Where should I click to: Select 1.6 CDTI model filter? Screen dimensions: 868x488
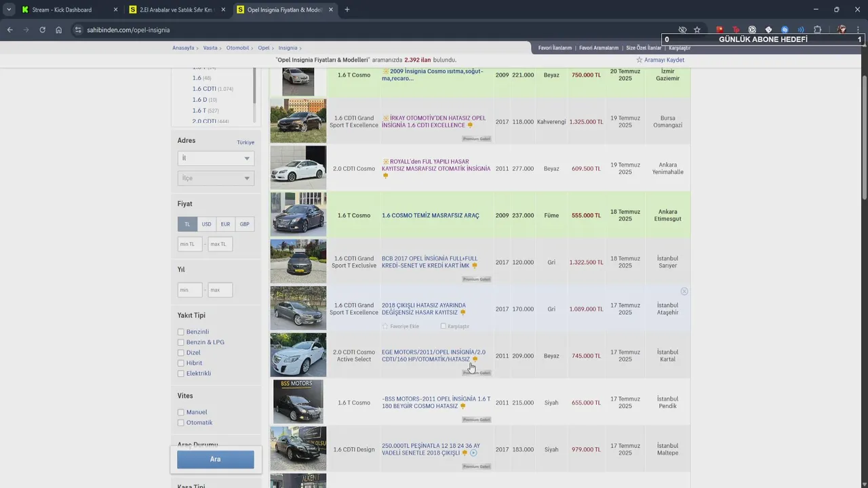point(203,89)
